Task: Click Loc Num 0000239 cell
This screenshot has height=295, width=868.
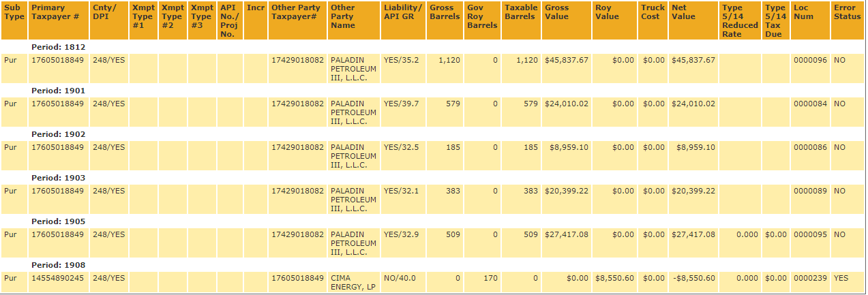Action: (810, 278)
